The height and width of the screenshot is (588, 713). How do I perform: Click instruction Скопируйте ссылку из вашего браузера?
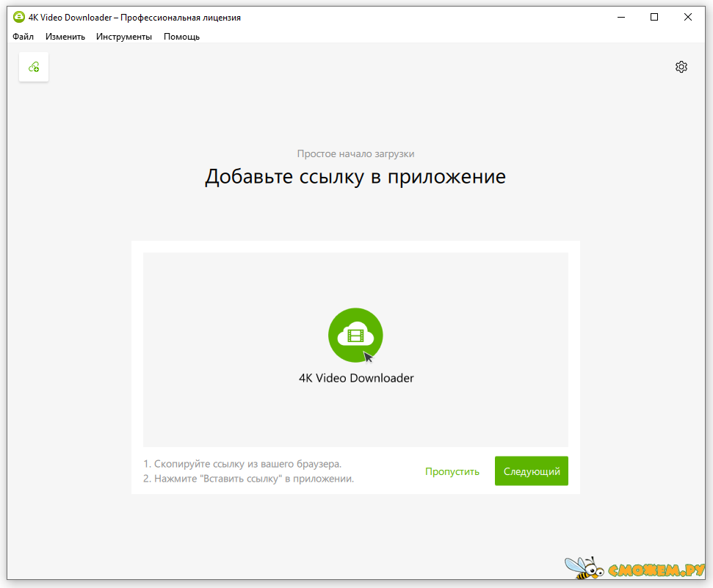(x=242, y=464)
